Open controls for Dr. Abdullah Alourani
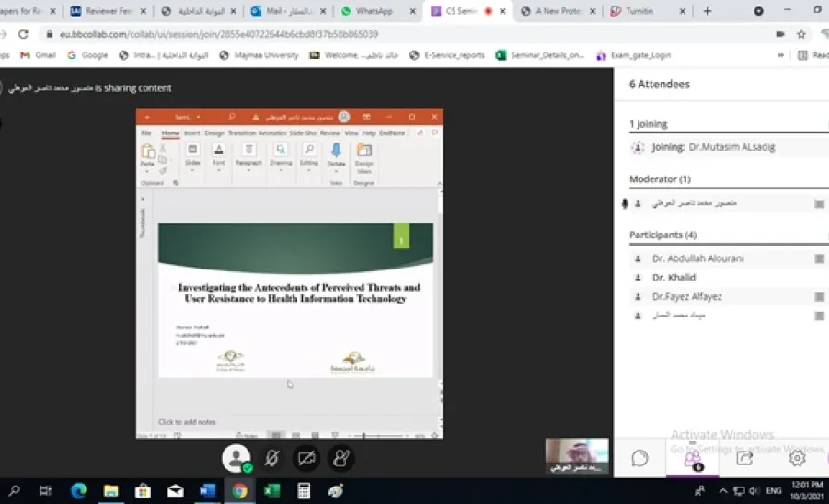The width and height of the screenshot is (829, 504). 819,258
